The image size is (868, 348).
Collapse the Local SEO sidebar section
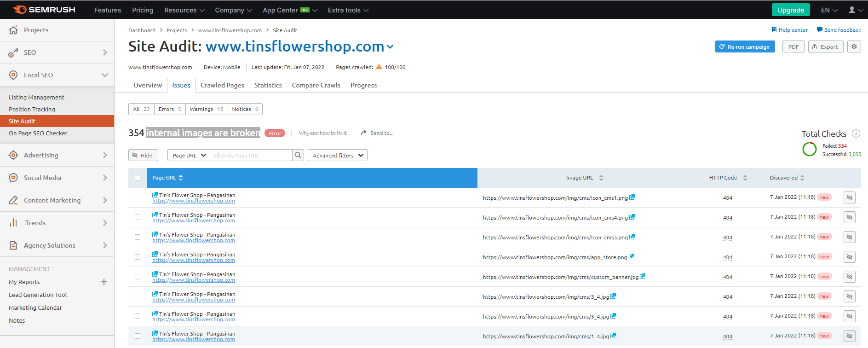click(x=105, y=75)
